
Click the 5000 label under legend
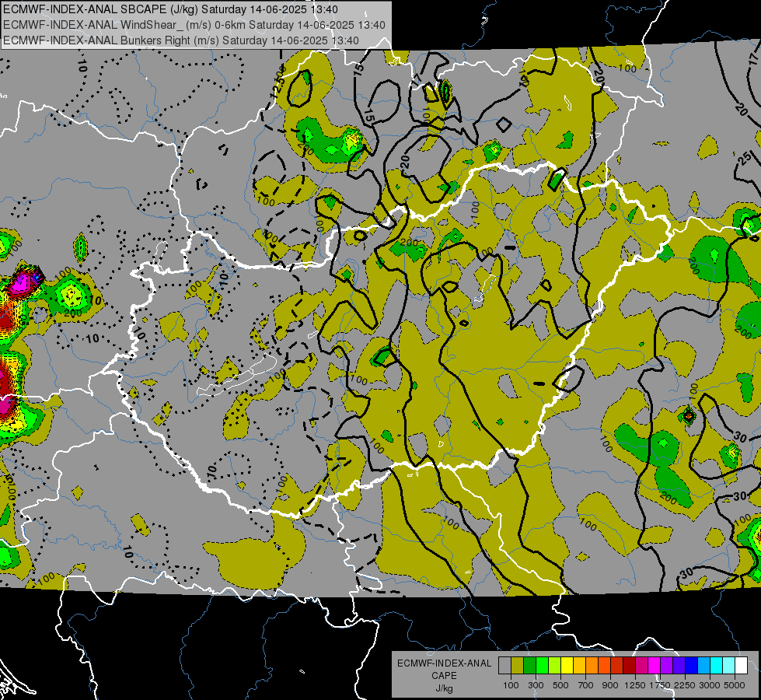coord(735,685)
